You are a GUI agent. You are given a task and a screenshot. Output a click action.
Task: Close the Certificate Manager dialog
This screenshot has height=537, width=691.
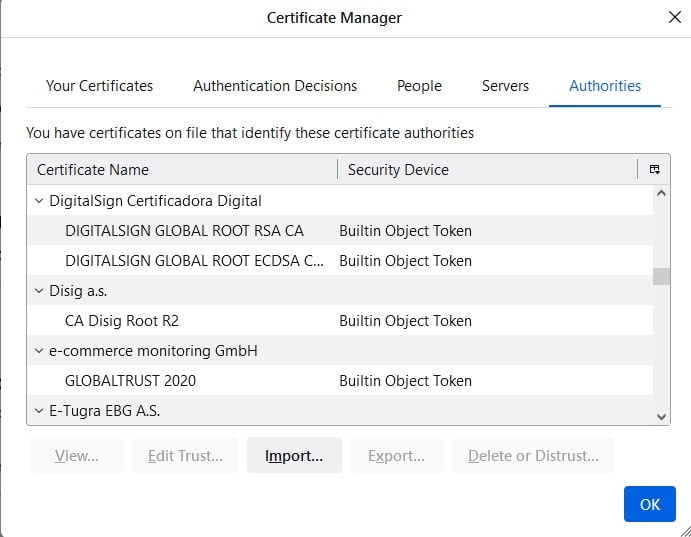(675, 17)
